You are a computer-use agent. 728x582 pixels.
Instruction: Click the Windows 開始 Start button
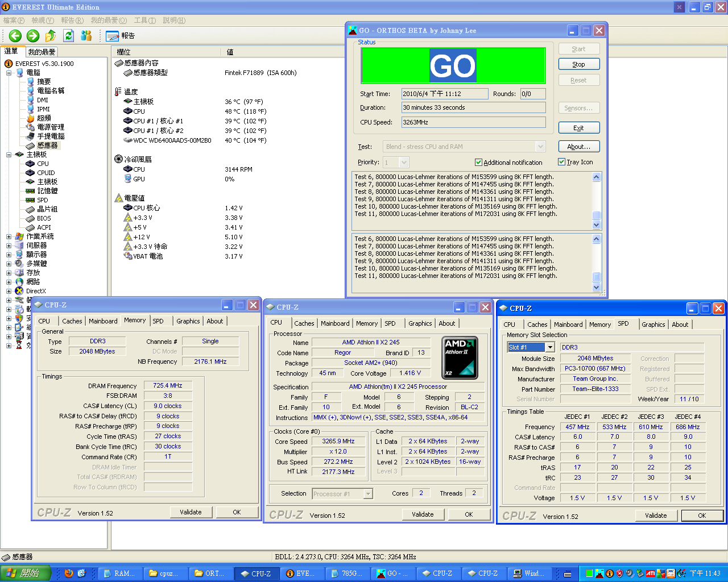tap(26, 573)
